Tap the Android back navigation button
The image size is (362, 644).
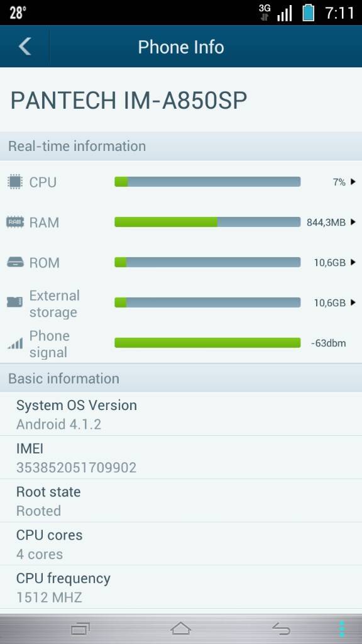(281, 628)
